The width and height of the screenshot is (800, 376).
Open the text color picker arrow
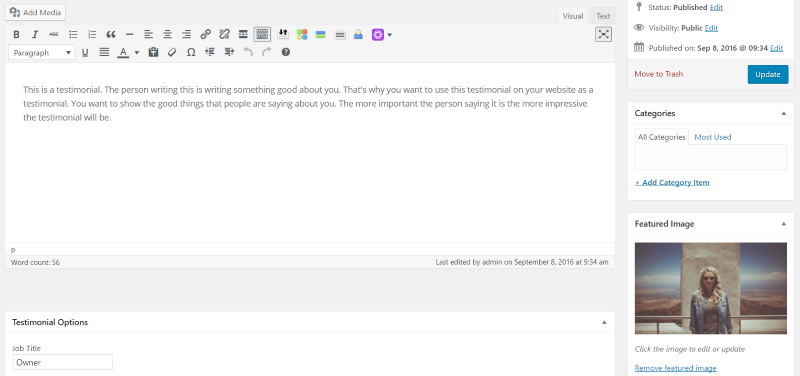pos(137,52)
